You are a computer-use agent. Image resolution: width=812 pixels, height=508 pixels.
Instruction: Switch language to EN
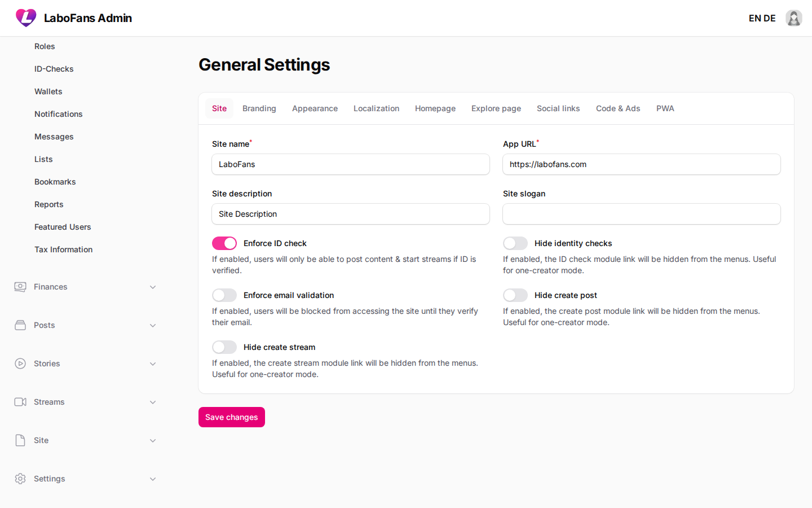point(755,18)
